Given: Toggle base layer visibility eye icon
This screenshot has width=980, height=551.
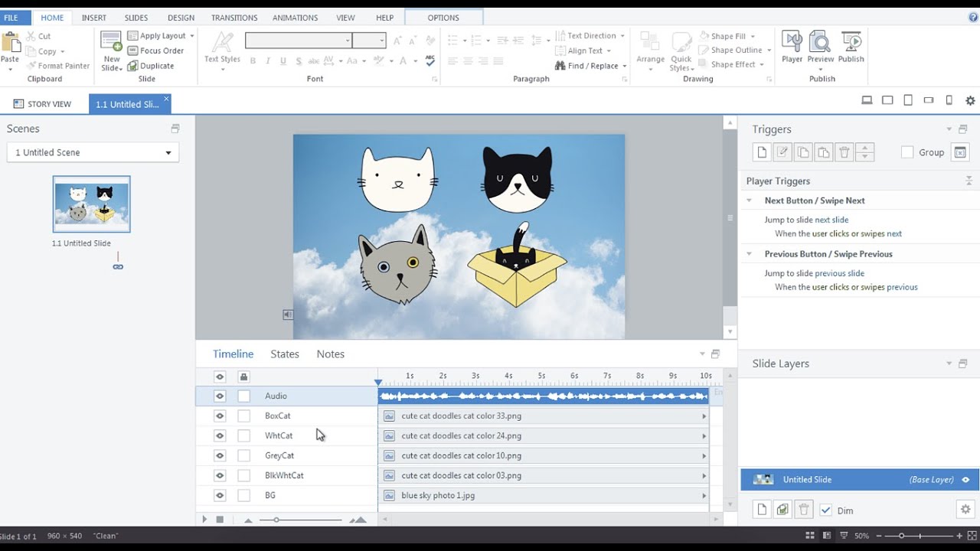Looking at the screenshot, I should coord(965,480).
